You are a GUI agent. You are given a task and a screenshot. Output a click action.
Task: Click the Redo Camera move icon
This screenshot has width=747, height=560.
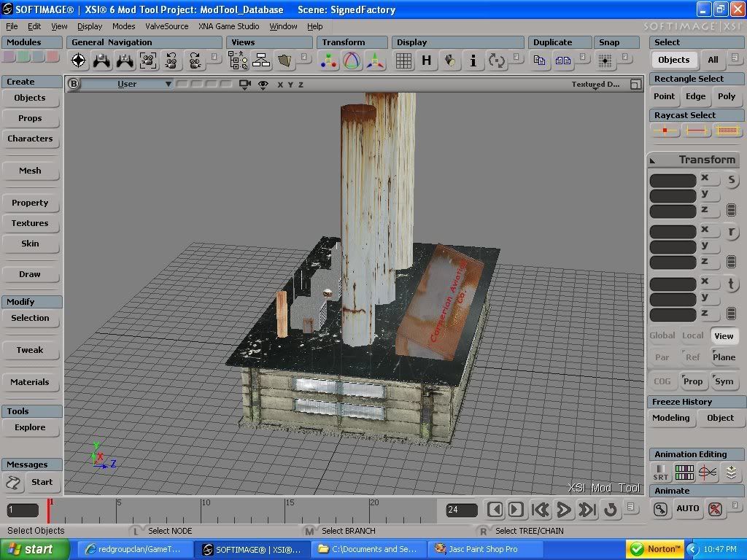[x=194, y=61]
